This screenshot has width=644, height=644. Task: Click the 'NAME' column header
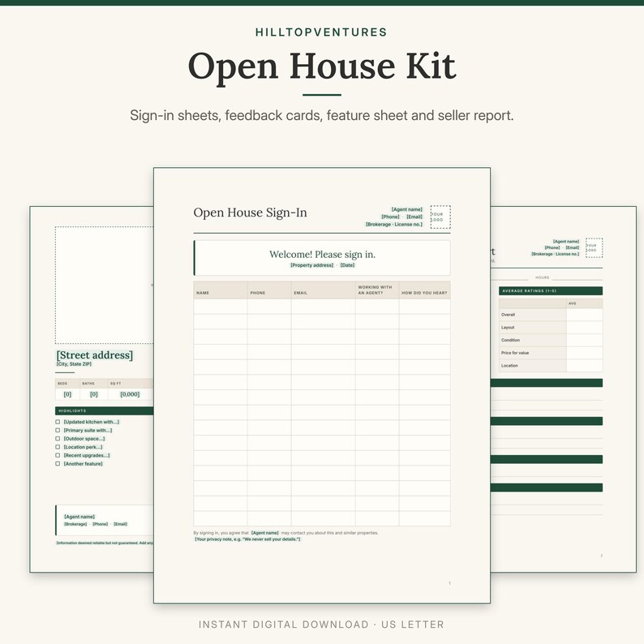coord(220,290)
